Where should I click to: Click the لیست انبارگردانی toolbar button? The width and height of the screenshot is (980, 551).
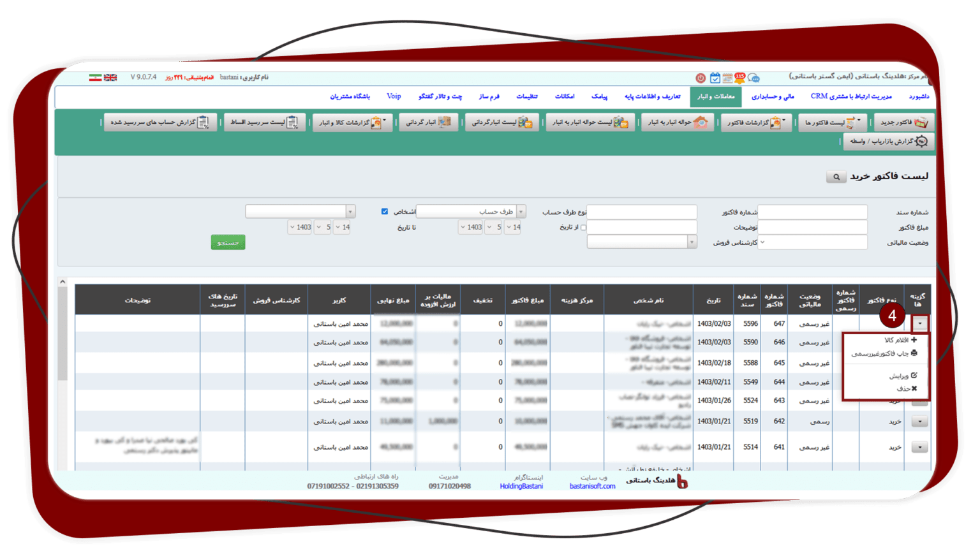502,122
